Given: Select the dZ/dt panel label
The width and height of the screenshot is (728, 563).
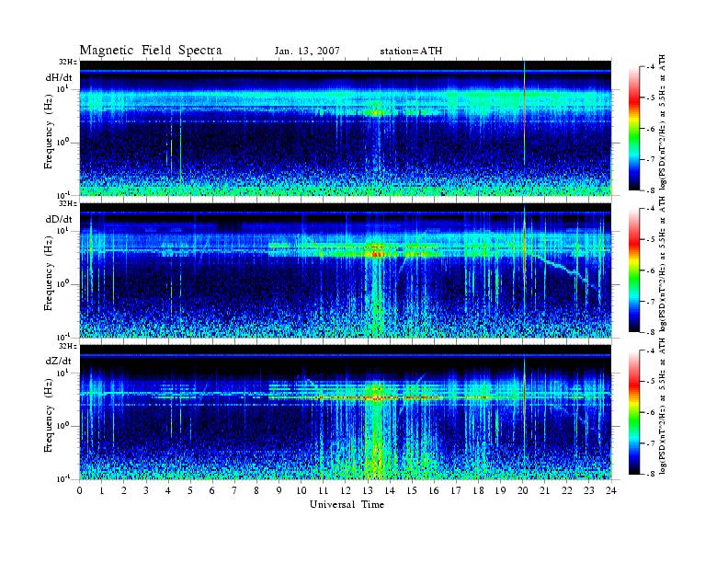Looking at the screenshot, I should (x=59, y=361).
